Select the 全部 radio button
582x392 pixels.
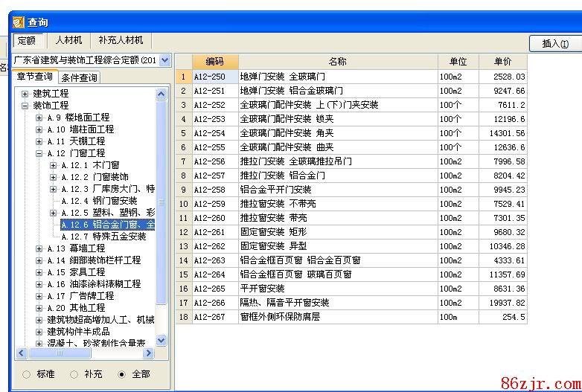pyautogui.click(x=121, y=374)
